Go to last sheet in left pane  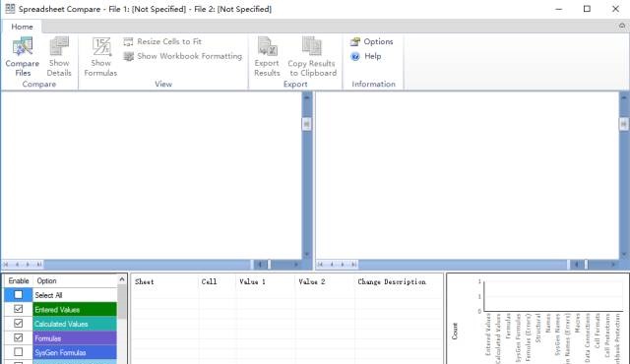point(38,265)
